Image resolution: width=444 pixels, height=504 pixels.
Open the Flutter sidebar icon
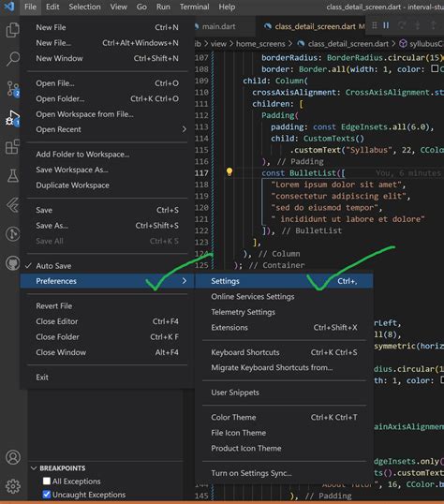(x=13, y=205)
